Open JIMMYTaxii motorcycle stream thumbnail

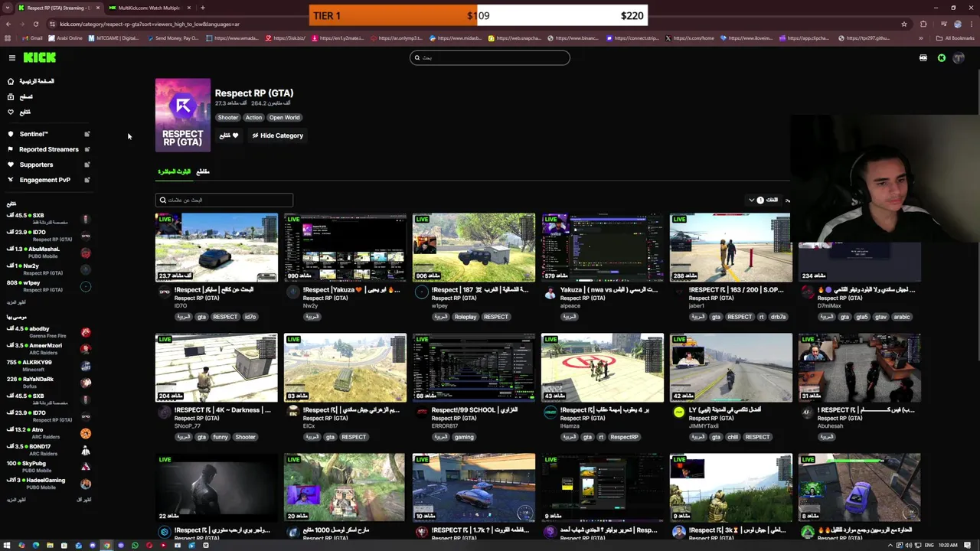[x=731, y=368]
